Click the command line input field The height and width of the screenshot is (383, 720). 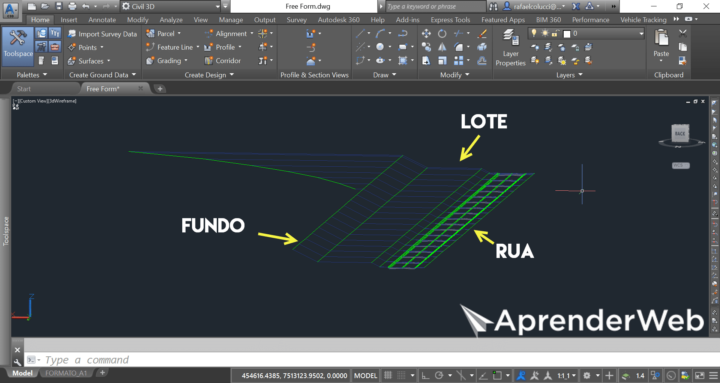point(367,360)
